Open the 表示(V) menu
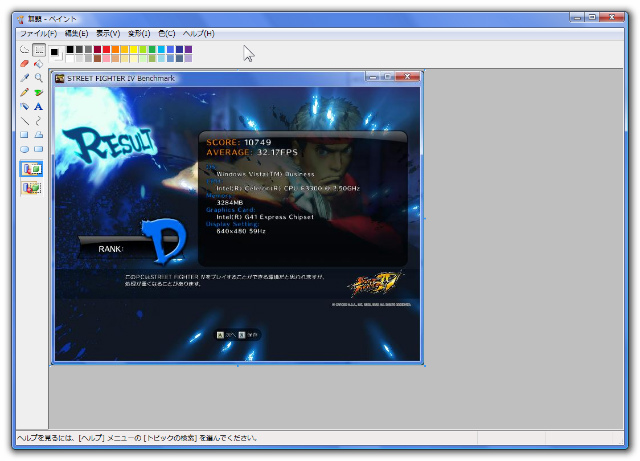Image resolution: width=640 pixels, height=461 pixels. coord(108,33)
